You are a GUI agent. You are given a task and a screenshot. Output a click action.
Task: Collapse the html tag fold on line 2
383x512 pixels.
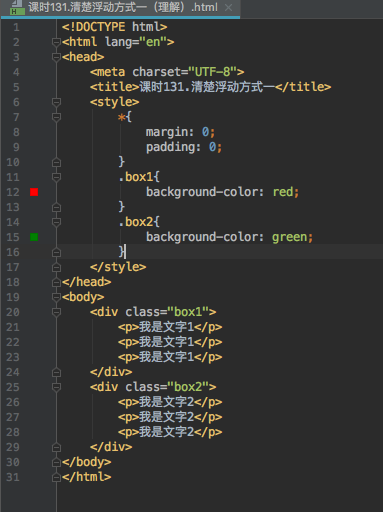(56, 42)
